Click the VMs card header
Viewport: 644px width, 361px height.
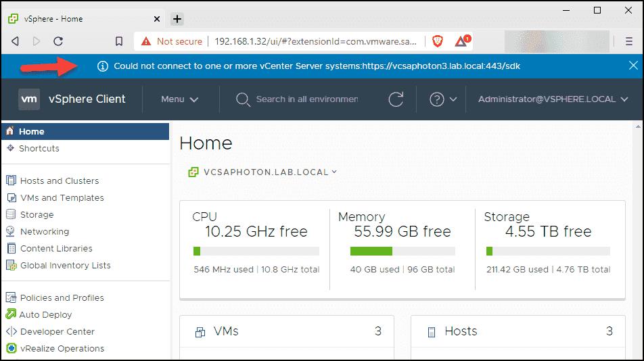(287, 331)
